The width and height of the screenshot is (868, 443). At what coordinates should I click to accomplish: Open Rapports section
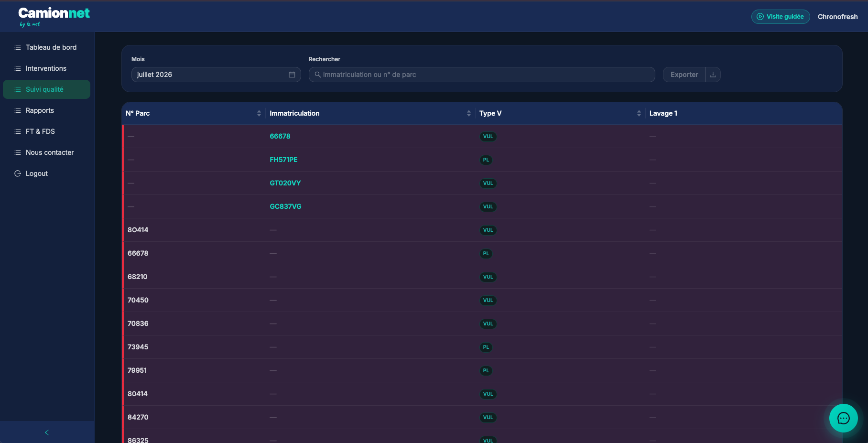46,110
